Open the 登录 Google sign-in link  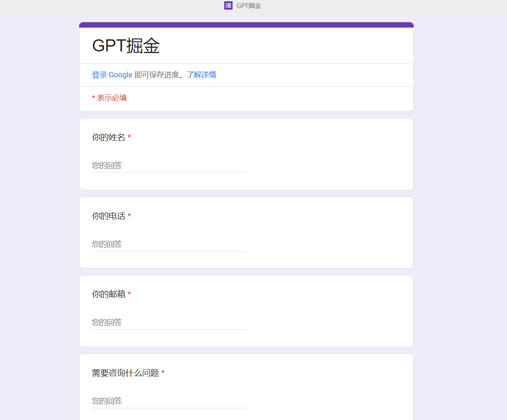(112, 75)
